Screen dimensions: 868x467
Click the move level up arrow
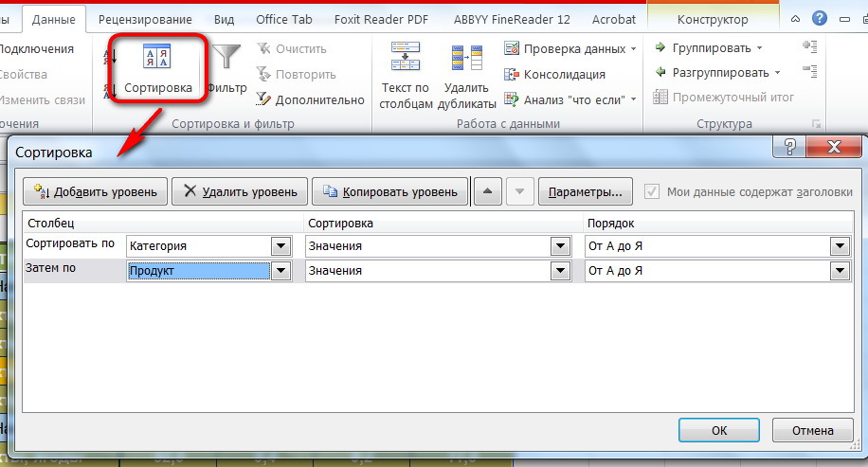click(x=487, y=191)
